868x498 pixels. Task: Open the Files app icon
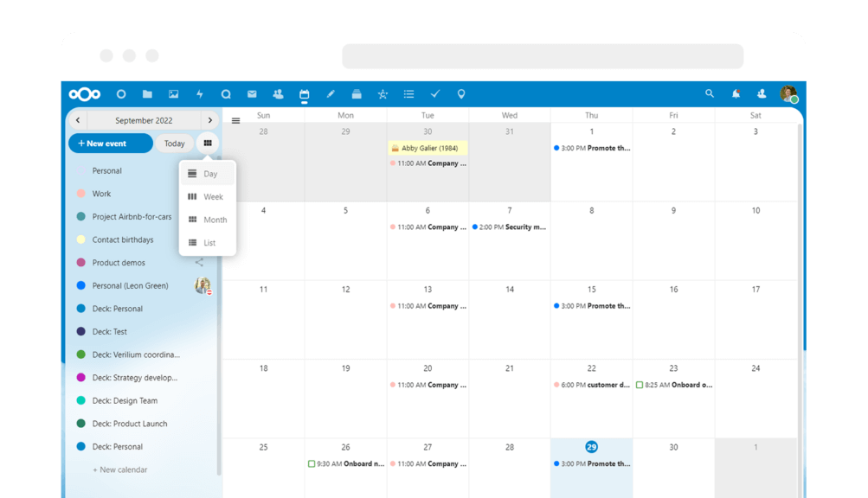[148, 93]
